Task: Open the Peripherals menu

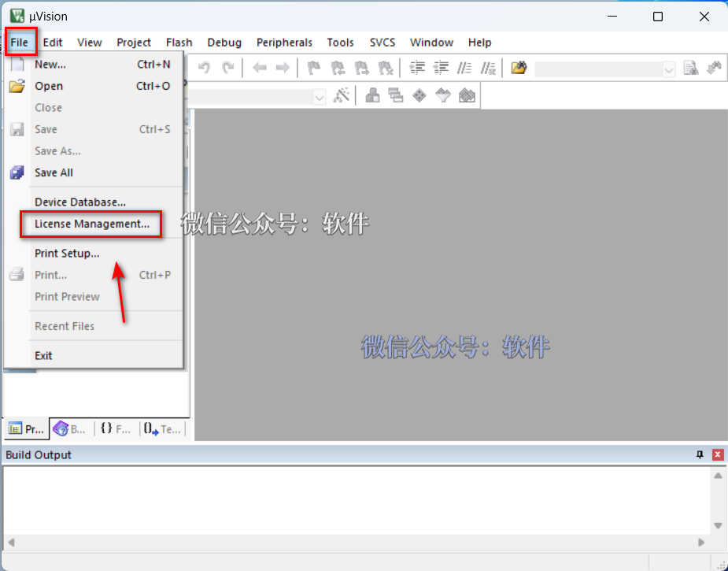Action: coord(284,43)
